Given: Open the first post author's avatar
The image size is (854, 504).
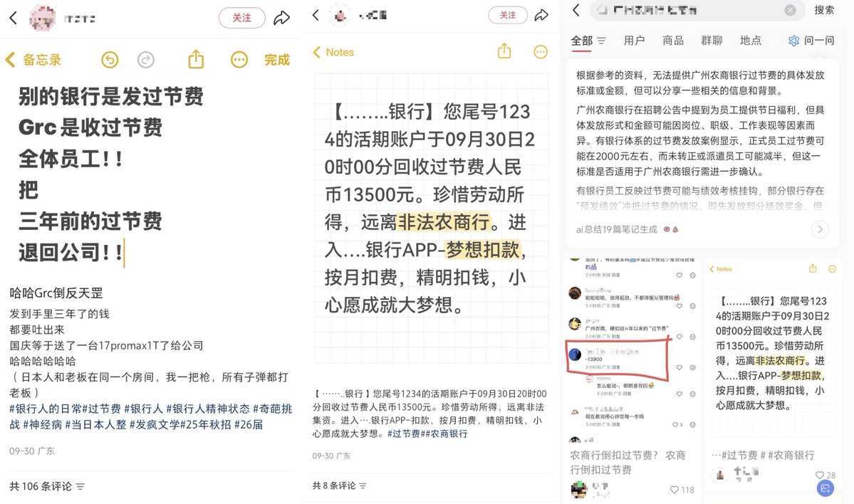Looking at the screenshot, I should click(x=43, y=19).
